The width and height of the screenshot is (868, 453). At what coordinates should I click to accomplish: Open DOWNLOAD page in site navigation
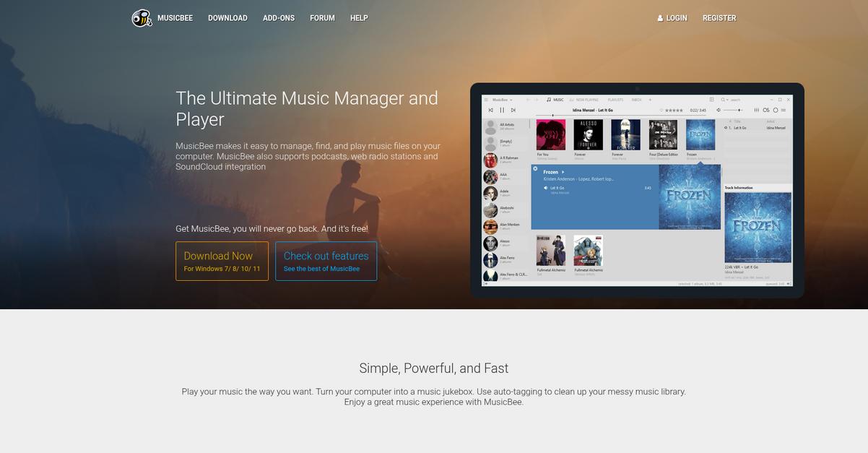click(227, 18)
